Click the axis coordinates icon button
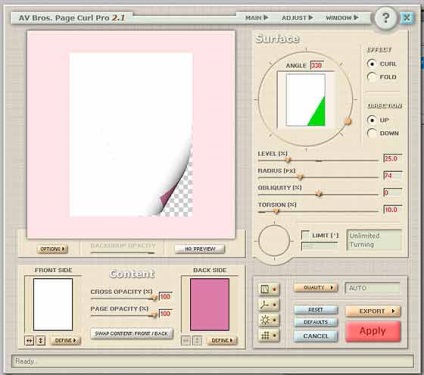The height and width of the screenshot is (375, 424). tap(268, 305)
